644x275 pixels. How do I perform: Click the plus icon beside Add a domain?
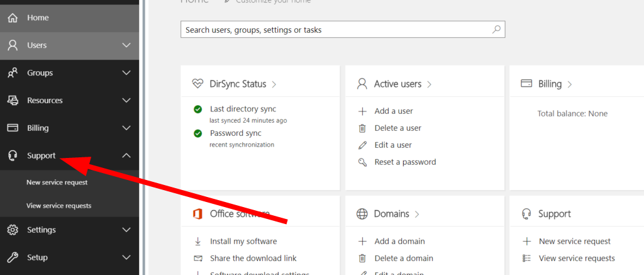(362, 241)
